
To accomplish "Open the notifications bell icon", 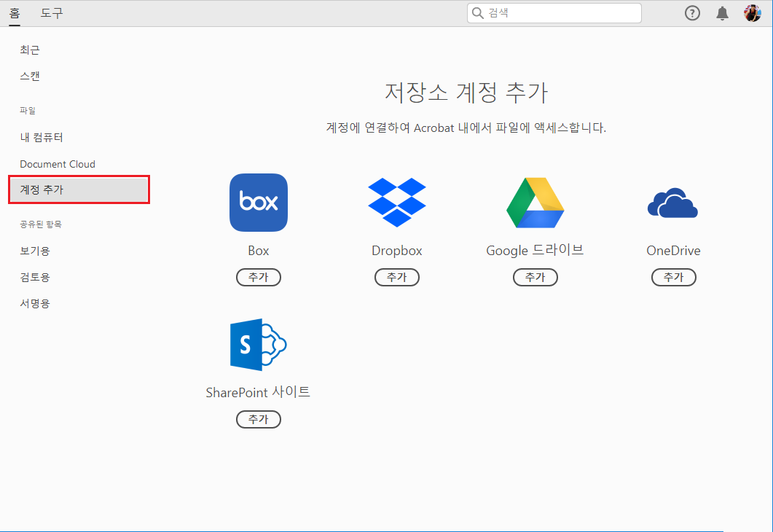I will click(722, 13).
